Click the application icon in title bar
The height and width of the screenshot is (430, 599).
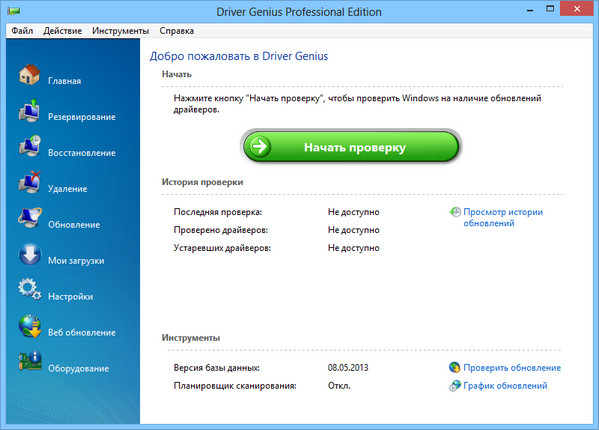[x=14, y=11]
